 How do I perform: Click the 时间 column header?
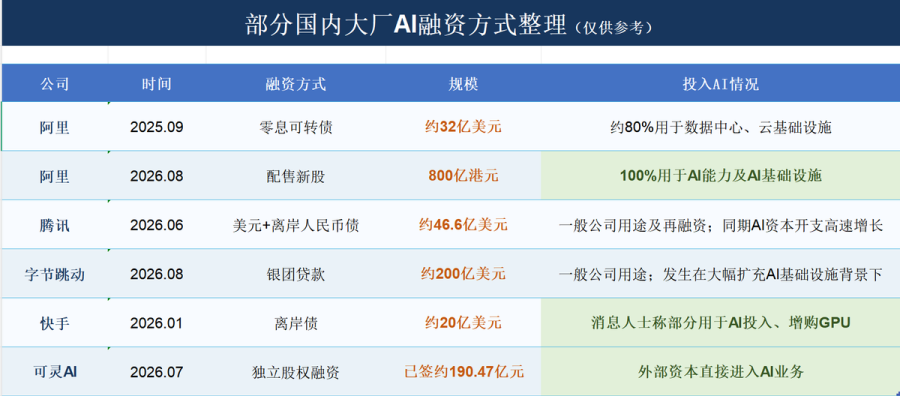157,84
